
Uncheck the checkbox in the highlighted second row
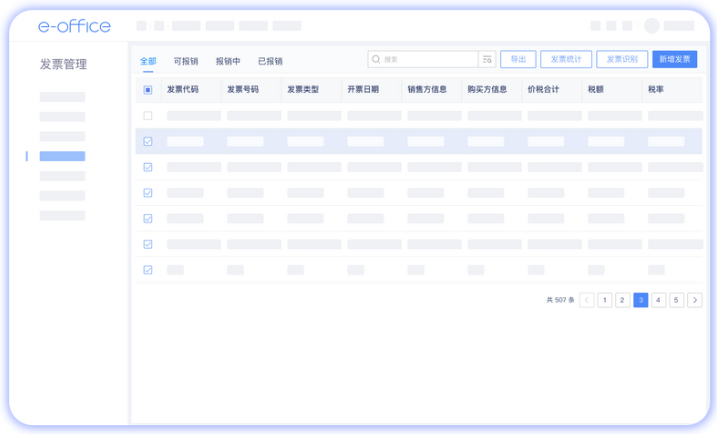(x=148, y=142)
